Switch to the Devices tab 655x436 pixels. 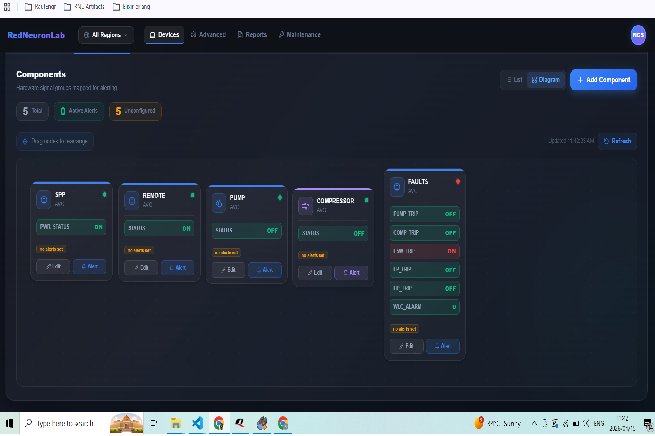164,35
